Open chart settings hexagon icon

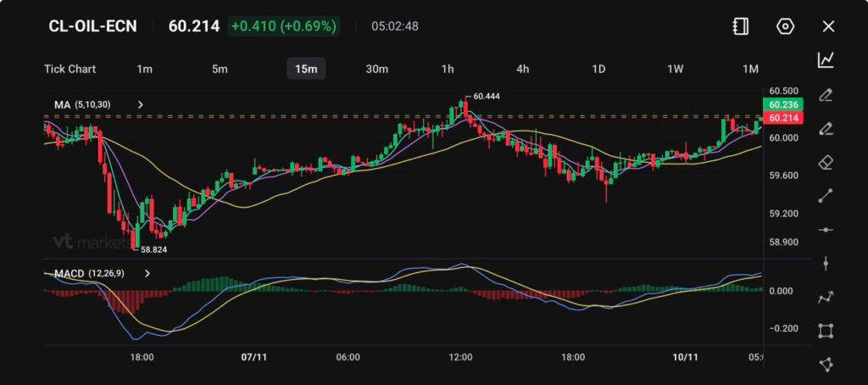point(785,26)
